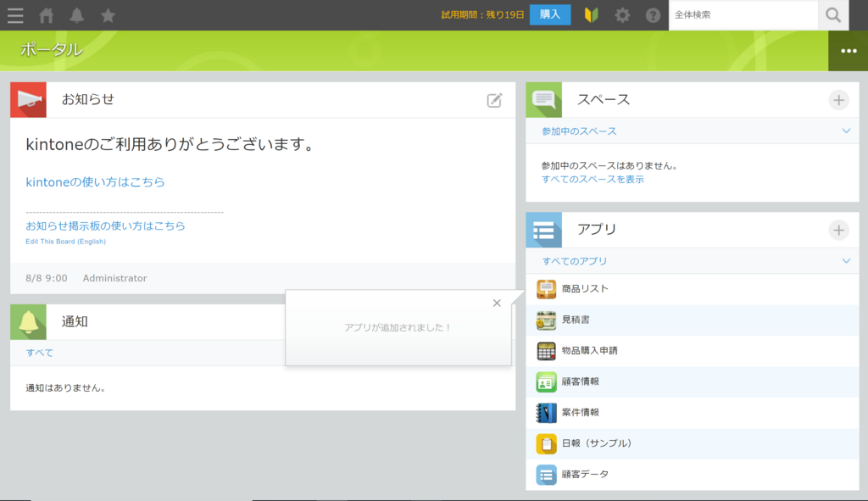Open kintoneの使い方はこちら link
This screenshot has width=868, height=501.
[95, 182]
